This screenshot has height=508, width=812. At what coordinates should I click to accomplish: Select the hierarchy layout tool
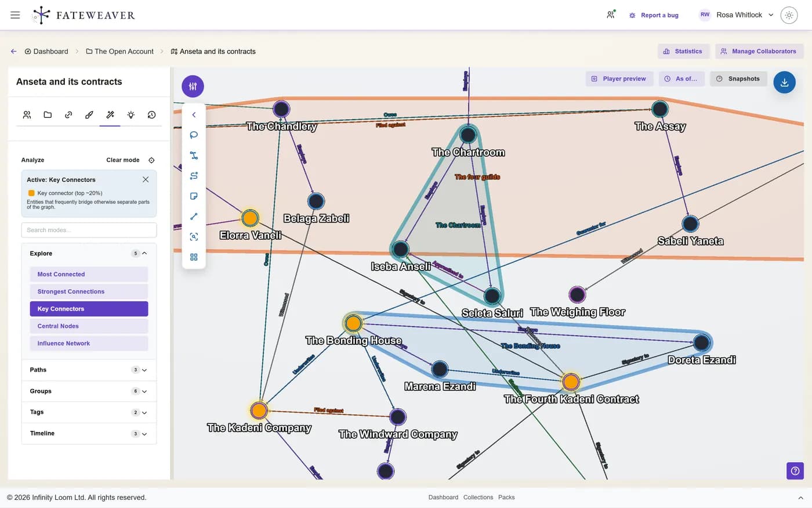coord(194,156)
